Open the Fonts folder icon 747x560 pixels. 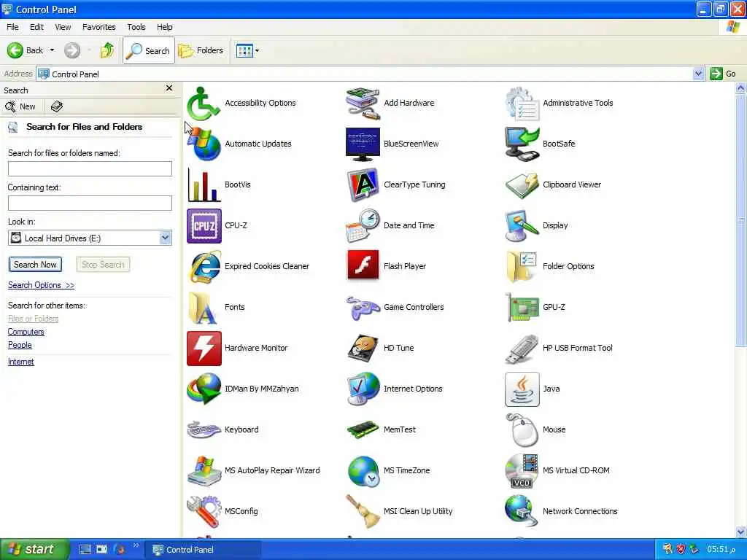pos(204,307)
